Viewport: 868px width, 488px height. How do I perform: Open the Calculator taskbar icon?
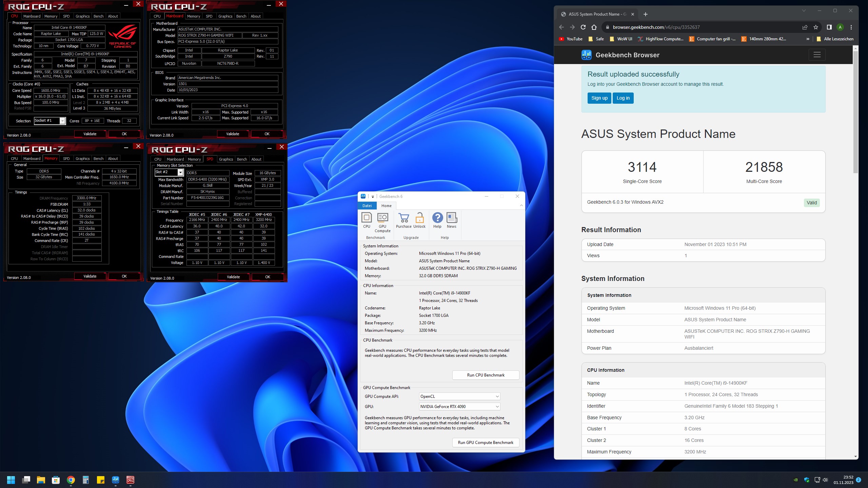coord(86,480)
